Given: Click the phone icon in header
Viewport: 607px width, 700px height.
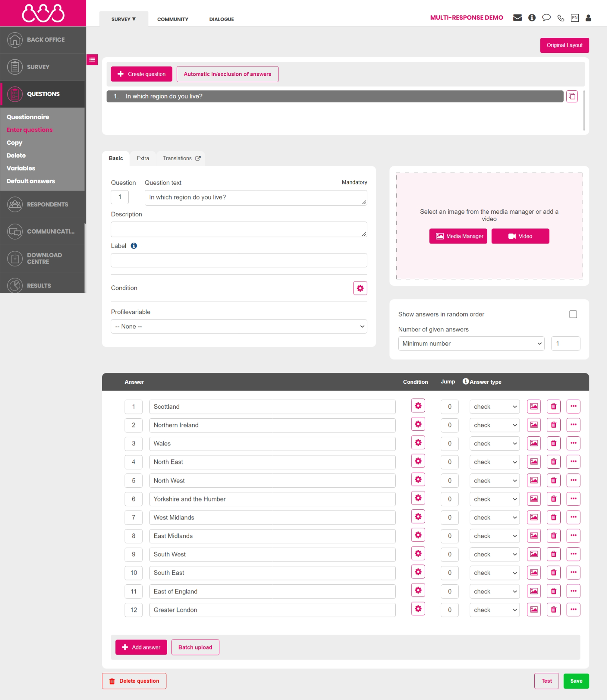Looking at the screenshot, I should pyautogui.click(x=561, y=18).
